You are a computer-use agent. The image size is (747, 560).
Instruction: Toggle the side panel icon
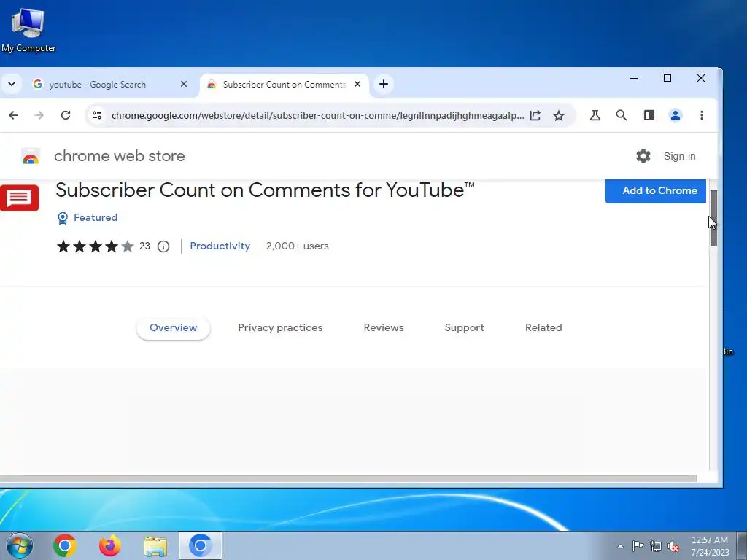(x=649, y=115)
